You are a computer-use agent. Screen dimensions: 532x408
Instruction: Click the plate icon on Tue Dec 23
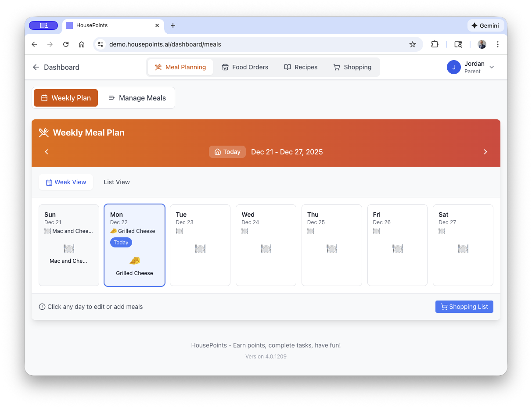200,249
